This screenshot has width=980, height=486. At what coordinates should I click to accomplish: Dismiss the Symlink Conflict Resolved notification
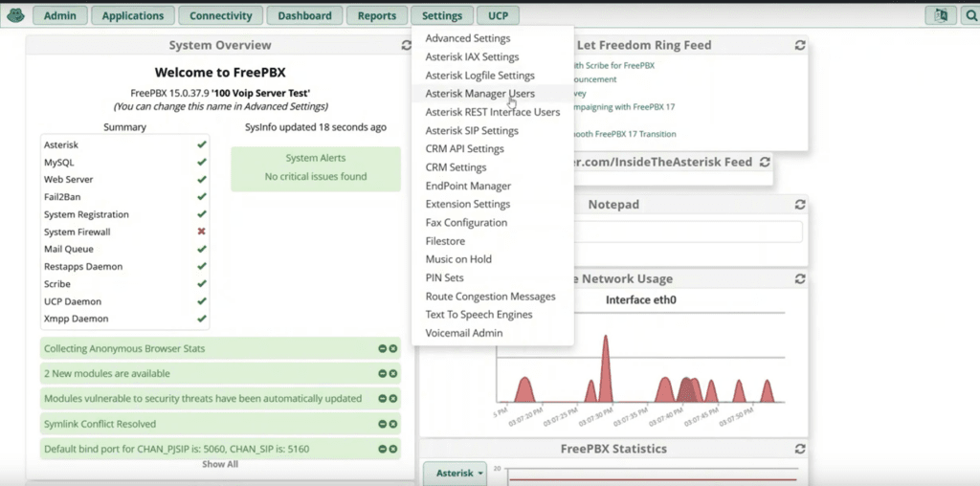pos(392,424)
